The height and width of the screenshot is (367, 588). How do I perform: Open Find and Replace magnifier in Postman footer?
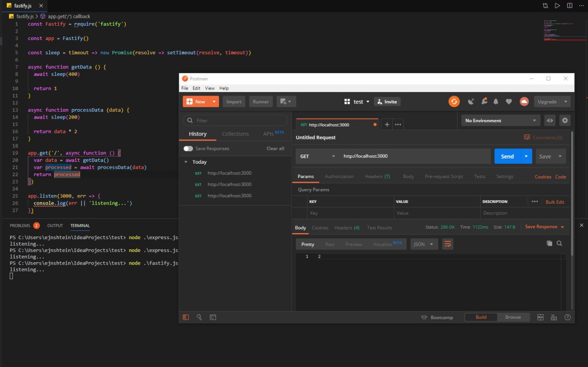(x=199, y=317)
